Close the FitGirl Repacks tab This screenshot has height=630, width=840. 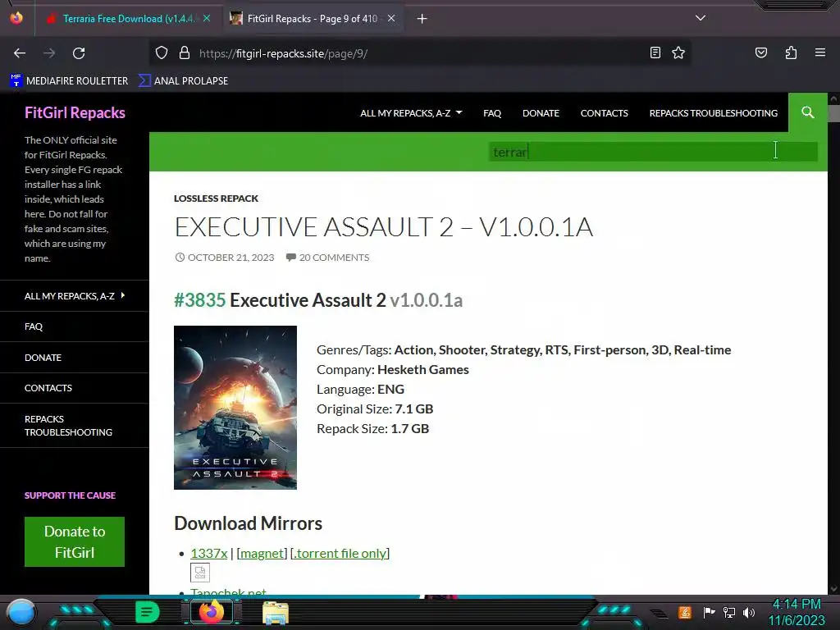click(391, 18)
